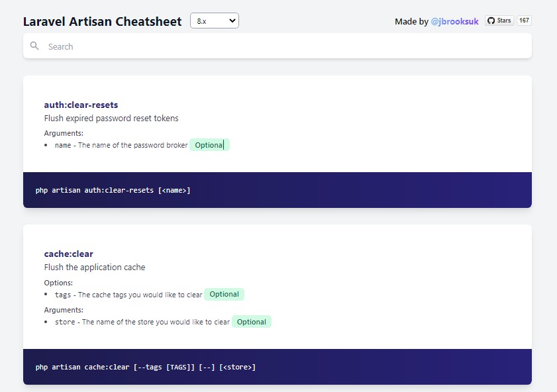Click the 'Made by' text
557x392 pixels.
click(411, 22)
